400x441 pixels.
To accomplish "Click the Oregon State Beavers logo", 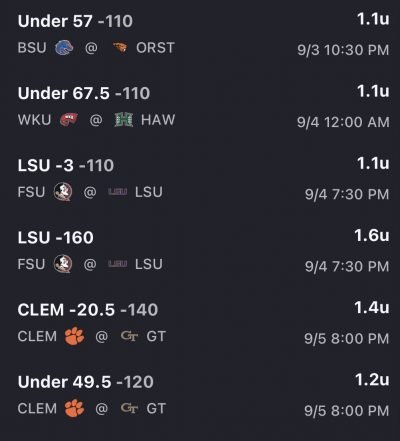I will [x=119, y=48].
